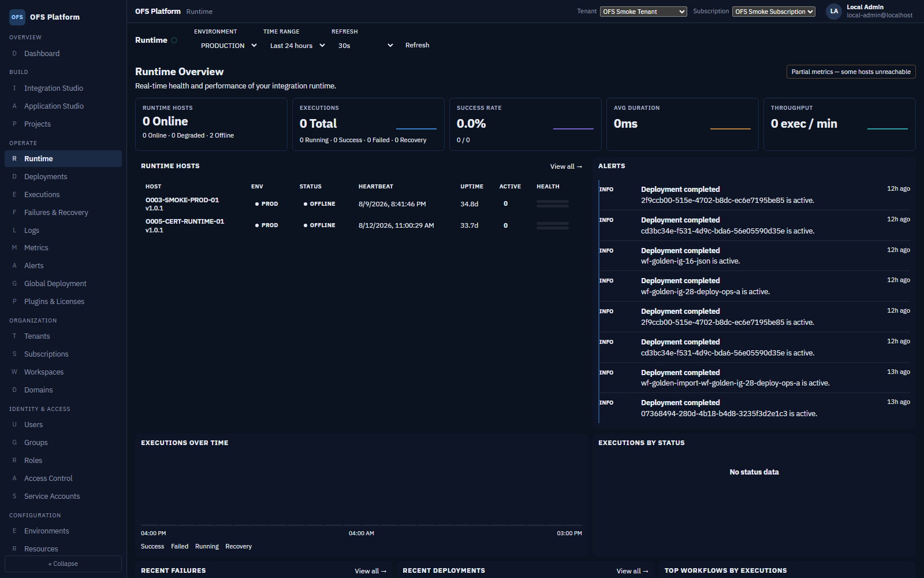Open Deployments page

64,177
